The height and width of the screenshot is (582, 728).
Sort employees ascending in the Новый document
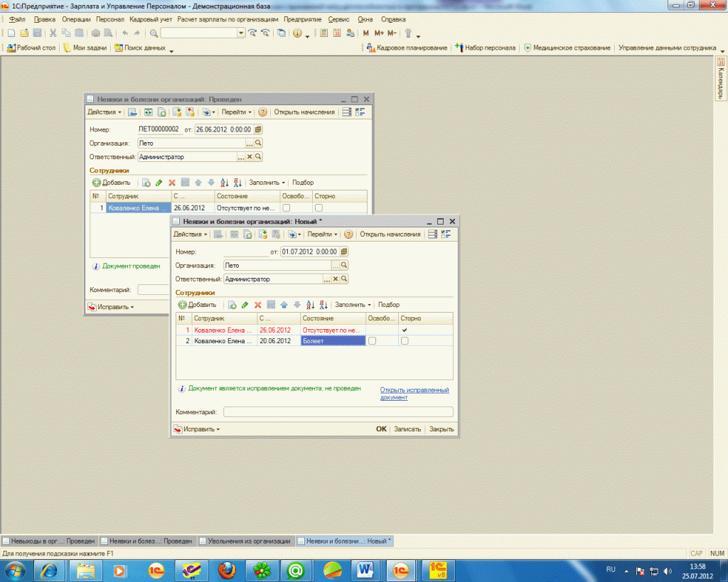pyautogui.click(x=310, y=304)
